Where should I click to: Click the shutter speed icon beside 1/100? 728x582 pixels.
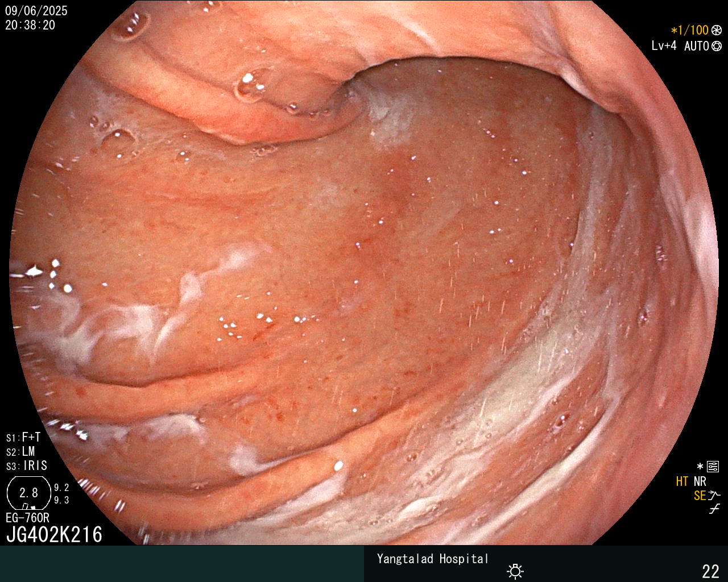pyautogui.click(x=717, y=31)
